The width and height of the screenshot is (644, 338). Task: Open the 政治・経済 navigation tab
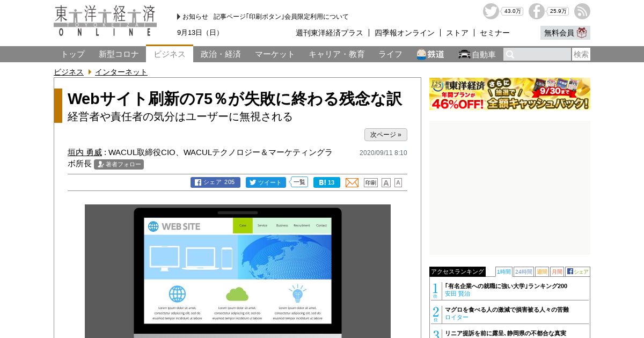pyautogui.click(x=221, y=54)
